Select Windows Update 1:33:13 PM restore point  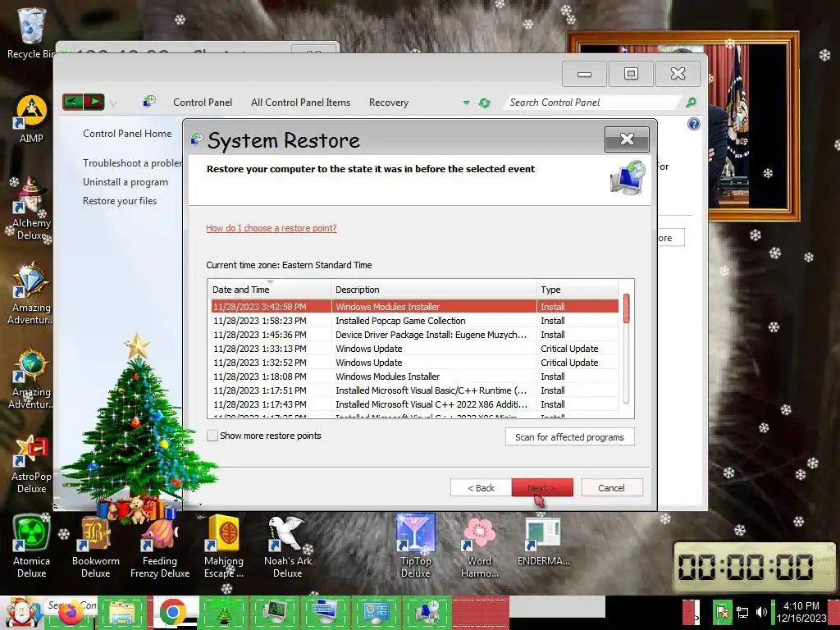coord(414,349)
